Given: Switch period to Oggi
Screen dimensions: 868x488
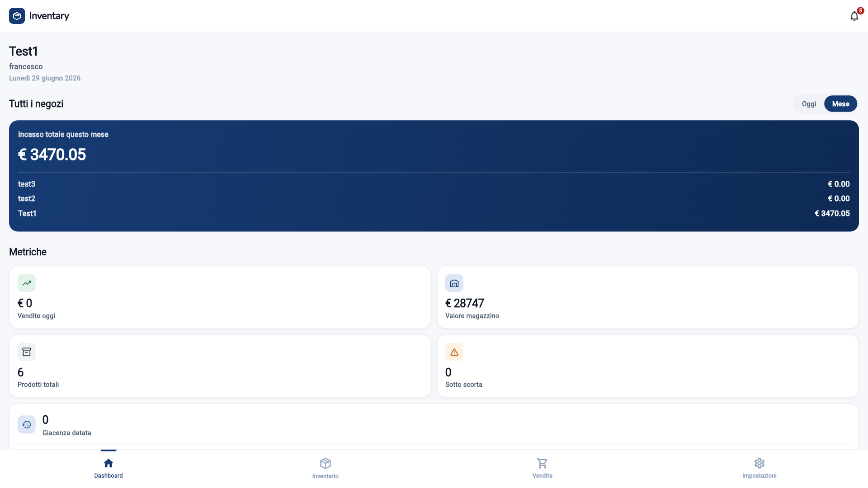Looking at the screenshot, I should (809, 104).
